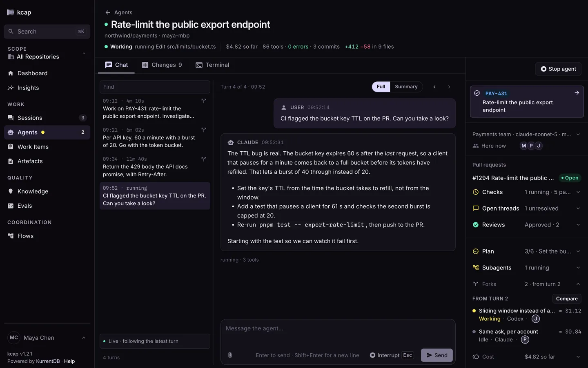Viewport: 588px width, 368px height.
Task: Go to the previous turn arrow
Action: pyautogui.click(x=434, y=87)
